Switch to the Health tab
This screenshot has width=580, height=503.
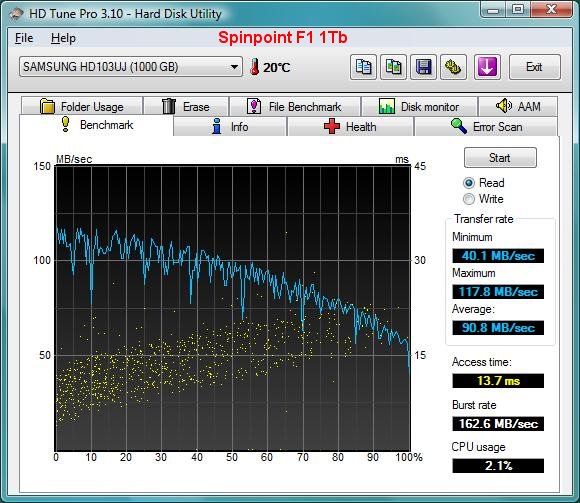pos(350,126)
